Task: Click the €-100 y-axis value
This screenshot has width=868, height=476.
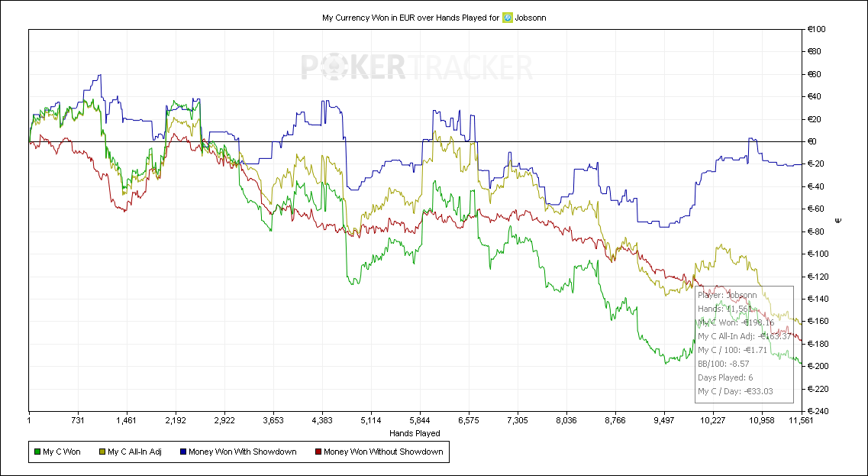Action: (x=818, y=254)
